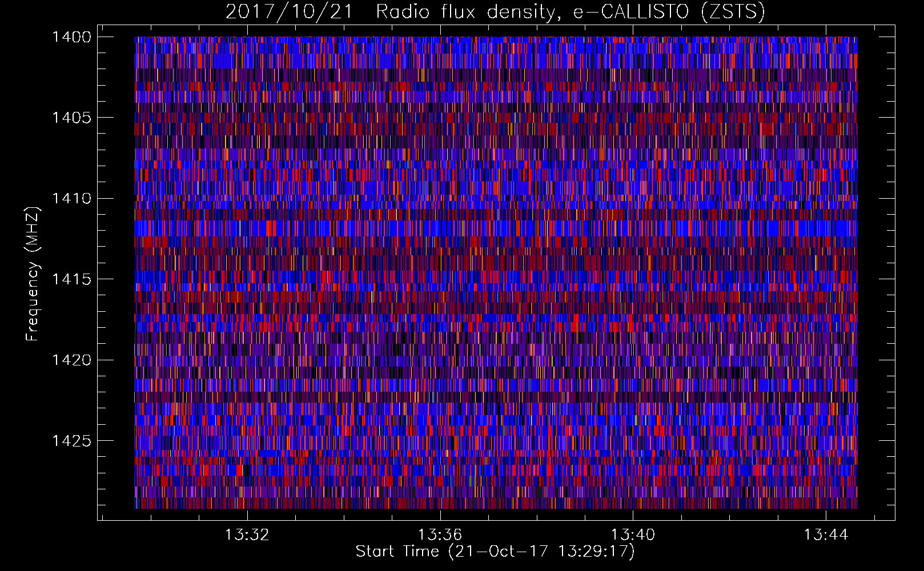Click the 1415 frequency tick label

coord(71,279)
